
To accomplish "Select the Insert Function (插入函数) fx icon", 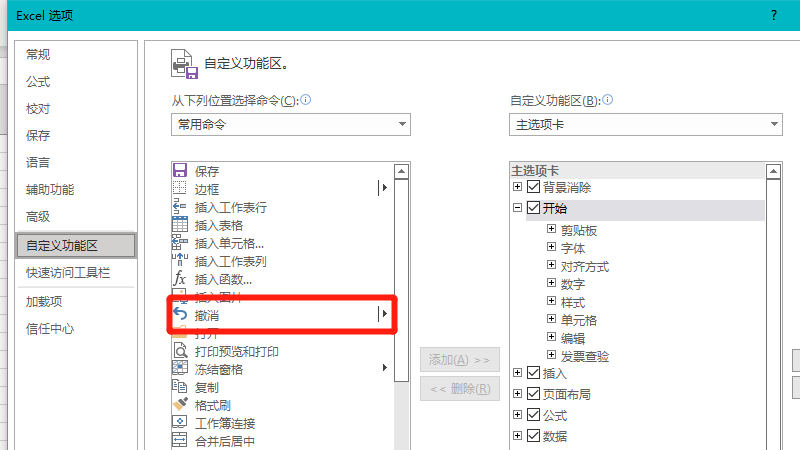I will coord(180,278).
